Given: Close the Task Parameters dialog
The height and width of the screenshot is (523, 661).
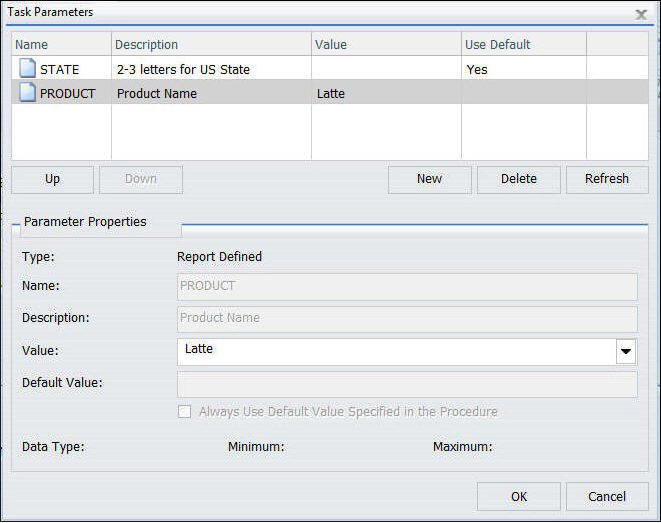Looking at the screenshot, I should click(641, 15).
